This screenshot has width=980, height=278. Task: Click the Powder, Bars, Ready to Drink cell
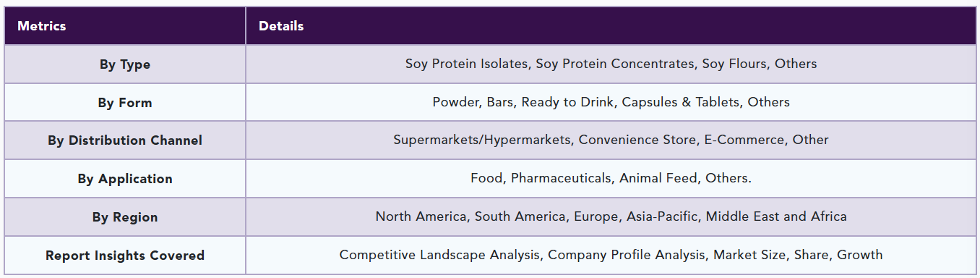coord(611,103)
